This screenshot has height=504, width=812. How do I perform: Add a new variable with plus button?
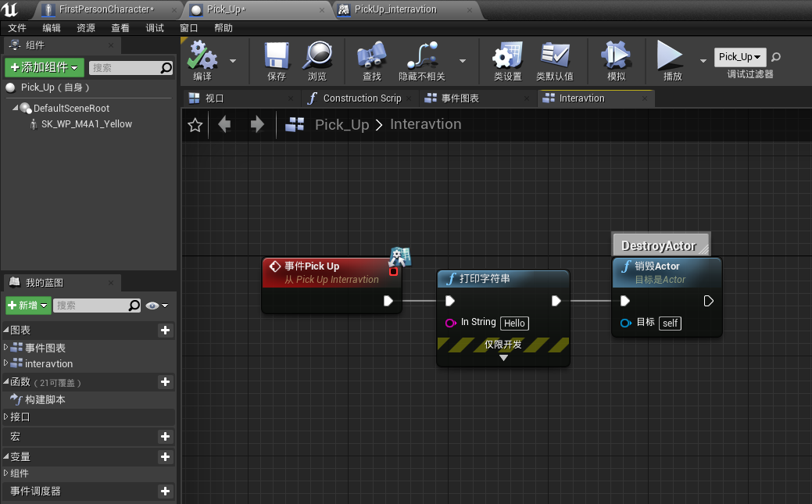[x=165, y=456]
